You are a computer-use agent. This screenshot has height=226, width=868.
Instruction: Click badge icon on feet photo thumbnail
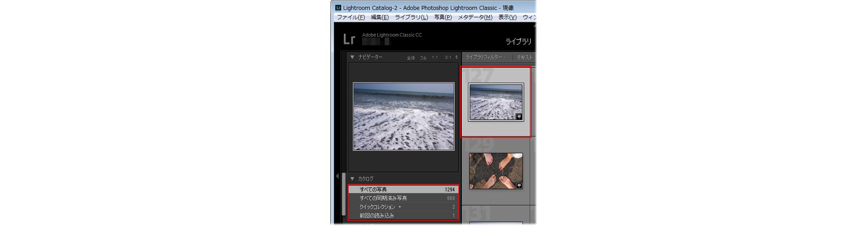(519, 185)
